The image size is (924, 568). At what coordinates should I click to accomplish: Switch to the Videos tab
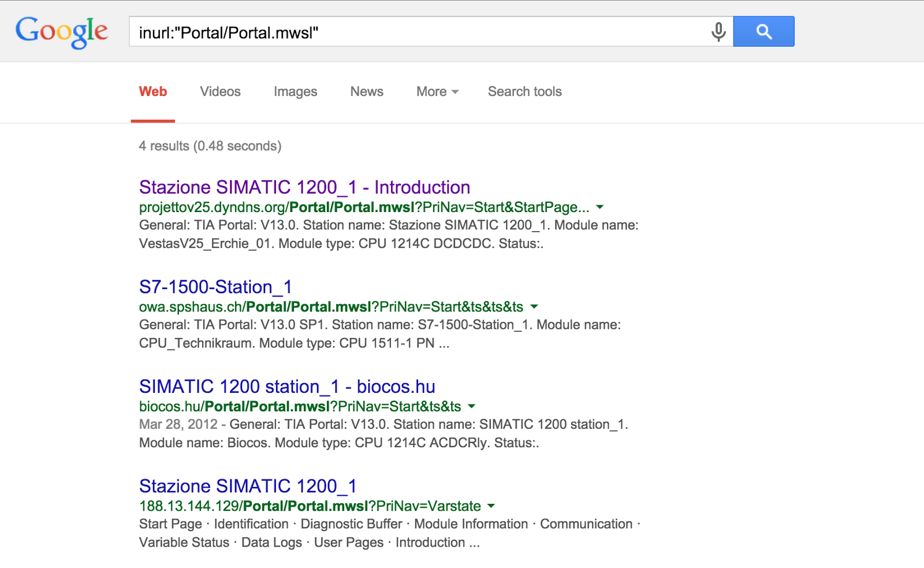219,91
